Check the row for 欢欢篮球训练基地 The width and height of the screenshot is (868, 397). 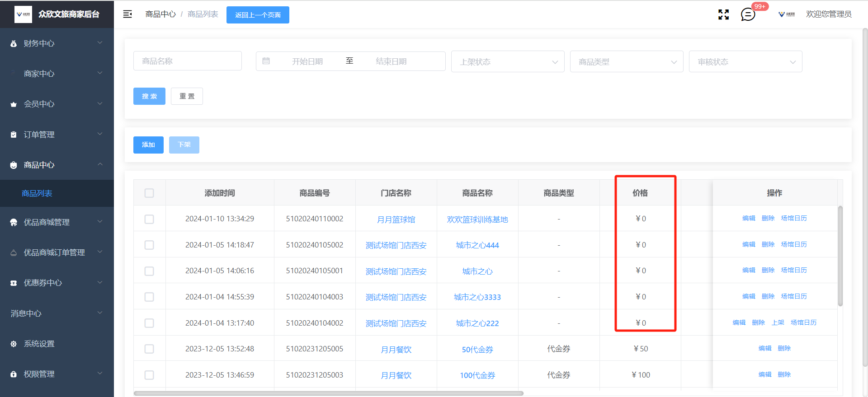coord(149,219)
